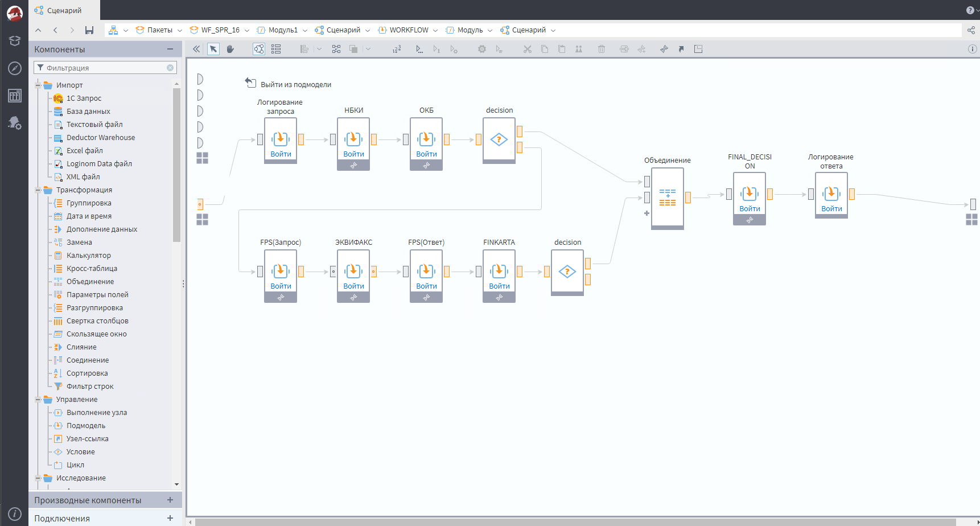Click the WORKFLOW breadcrumb item
The image size is (980, 526).
pyautogui.click(x=409, y=30)
